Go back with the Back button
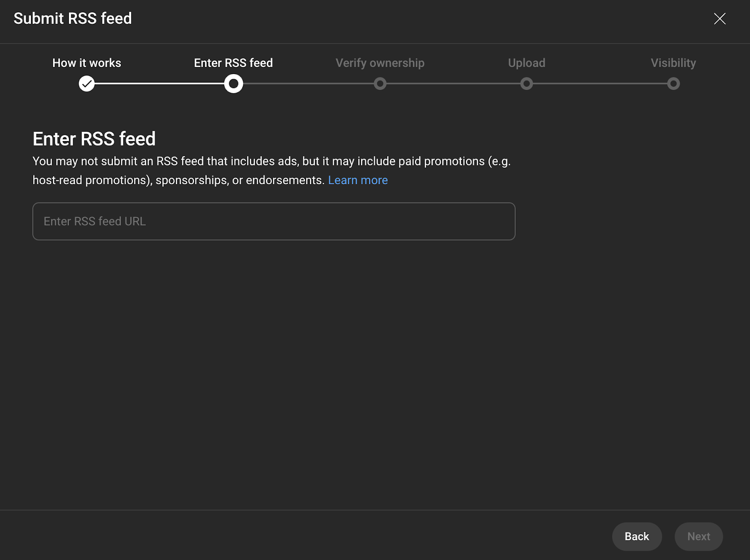The height and width of the screenshot is (560, 750). click(x=637, y=537)
